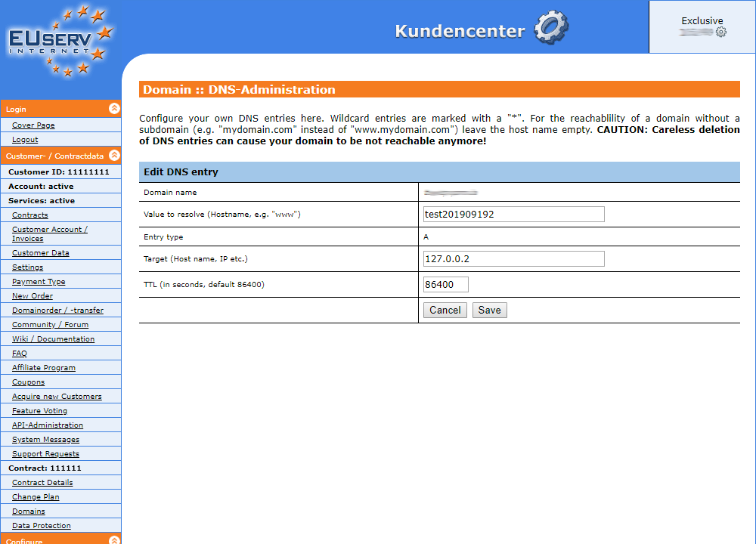Click the Account: active status text

coord(41,187)
